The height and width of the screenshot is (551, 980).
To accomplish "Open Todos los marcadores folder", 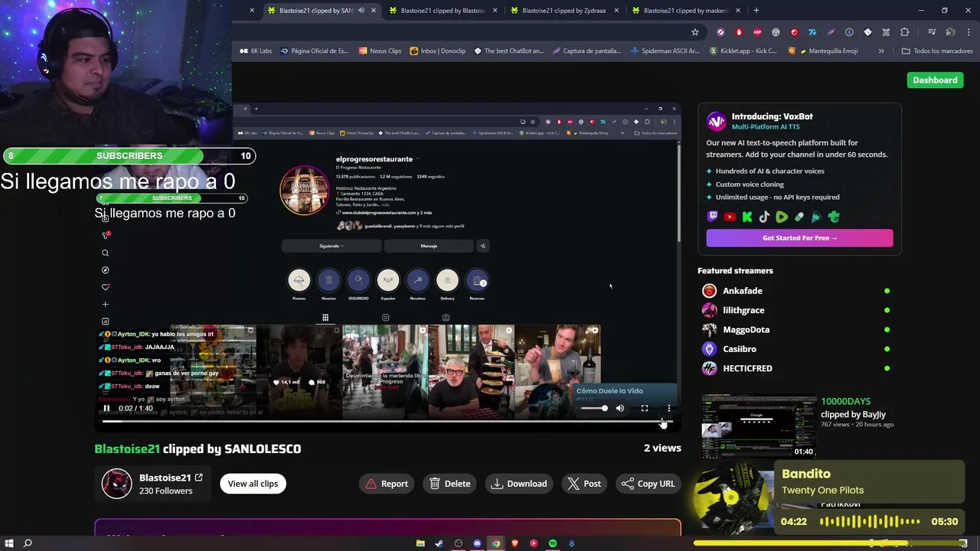I will (x=937, y=51).
